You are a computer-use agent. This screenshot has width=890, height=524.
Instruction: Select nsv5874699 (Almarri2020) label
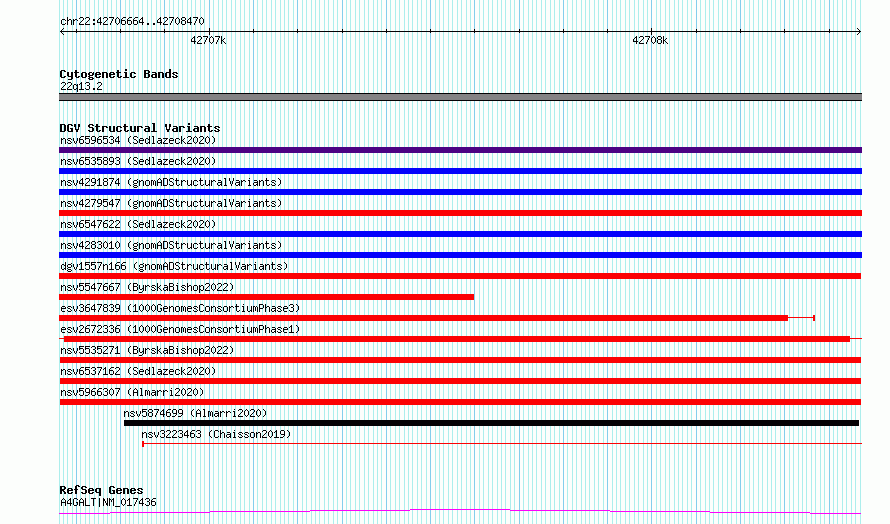195,413
